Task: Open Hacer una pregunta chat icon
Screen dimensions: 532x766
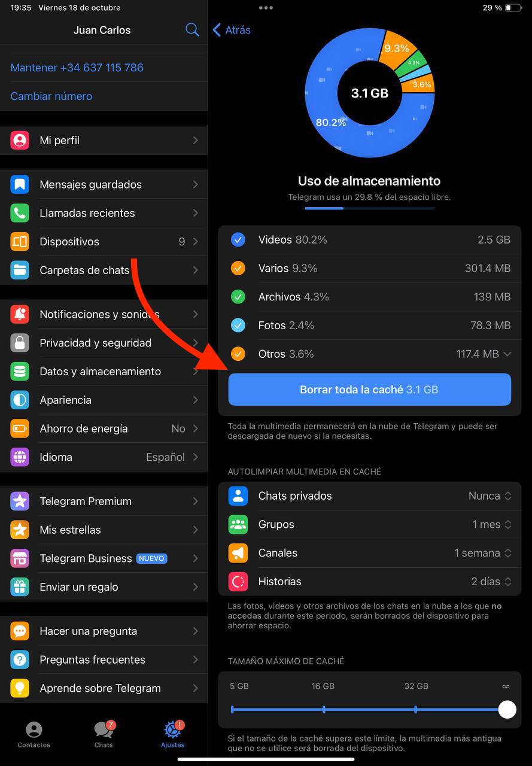Action: [x=20, y=631]
